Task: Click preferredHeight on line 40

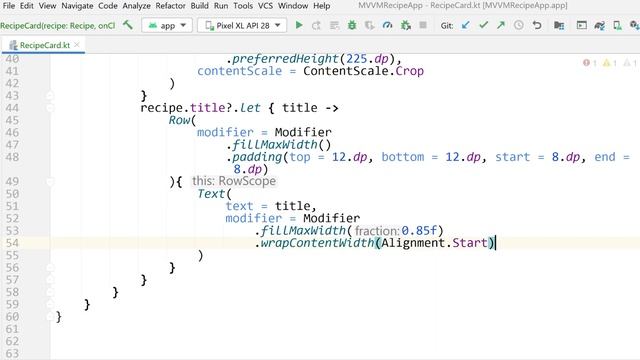Action: click(x=285, y=59)
